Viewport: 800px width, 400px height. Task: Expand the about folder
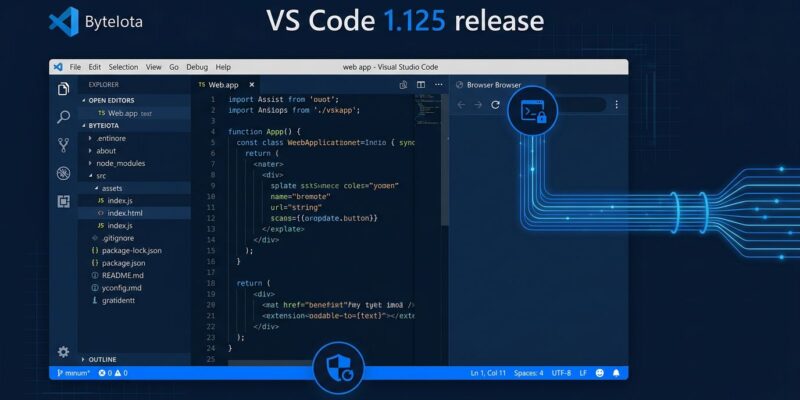[x=90, y=151]
